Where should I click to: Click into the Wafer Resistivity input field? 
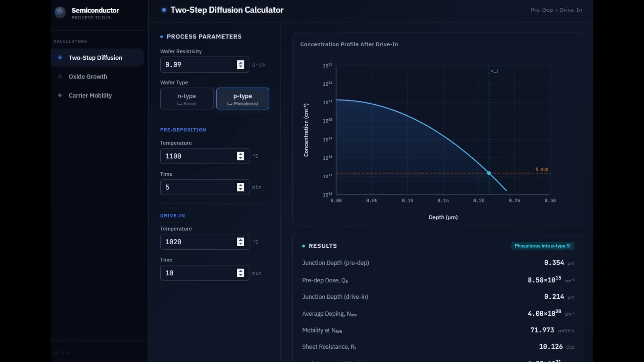pyautogui.click(x=198, y=65)
